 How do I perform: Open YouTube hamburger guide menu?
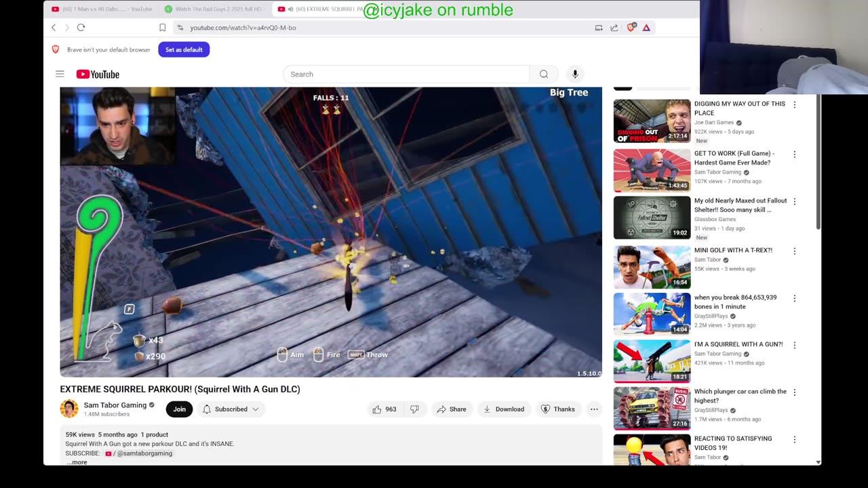[60, 74]
